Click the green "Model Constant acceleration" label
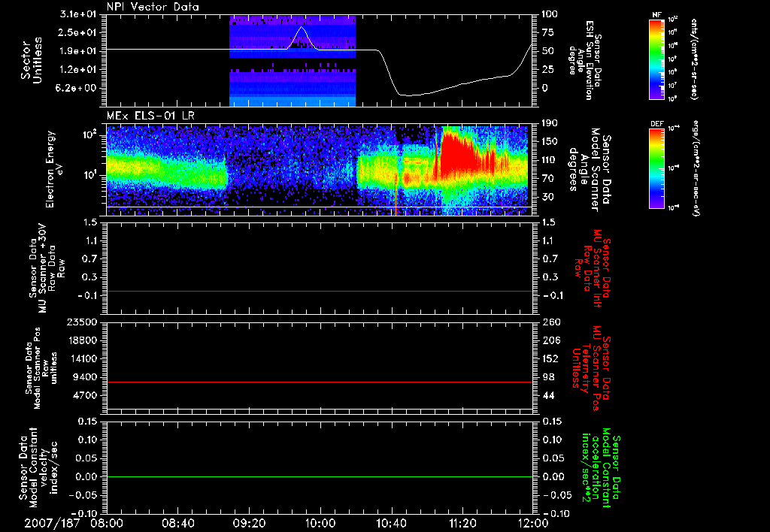This screenshot has width=770, height=532. [x=600, y=467]
